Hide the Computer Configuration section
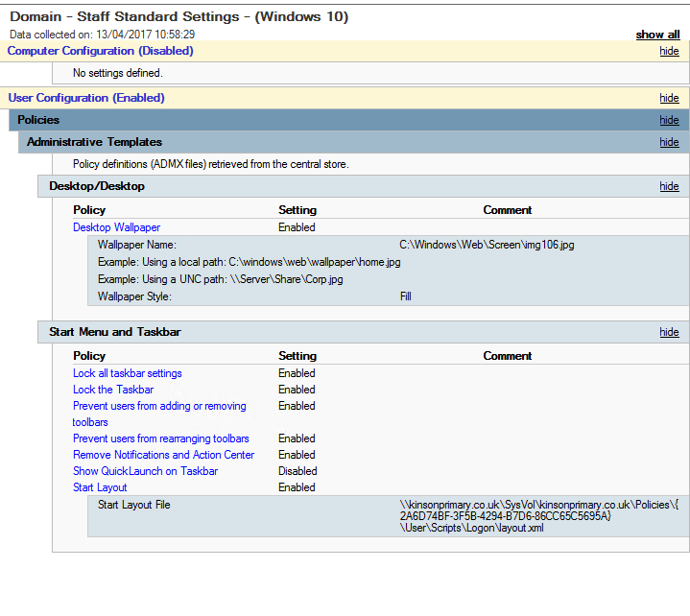The width and height of the screenshot is (690, 616). click(669, 51)
